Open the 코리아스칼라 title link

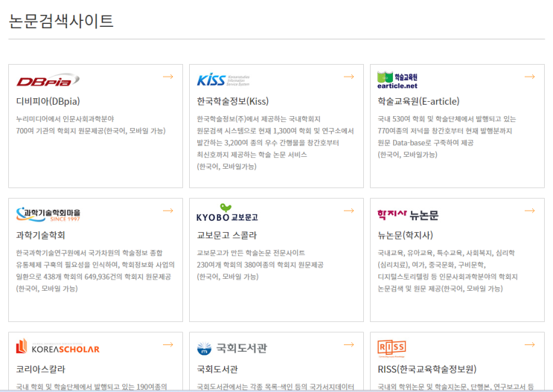(x=40, y=370)
